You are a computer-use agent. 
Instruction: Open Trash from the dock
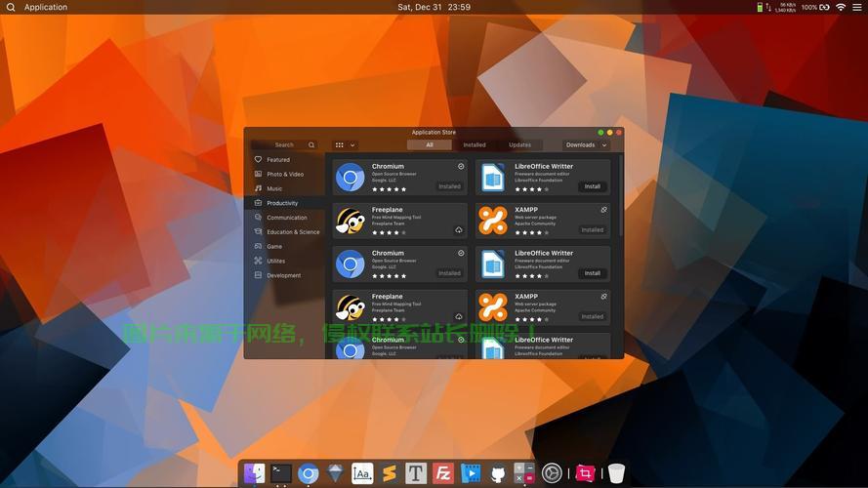pos(616,473)
